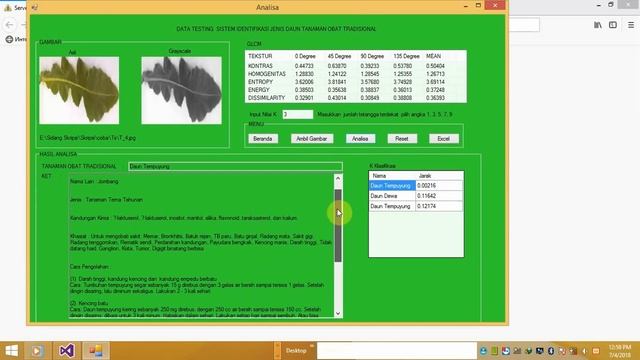This screenshot has height=360, width=640.
Task: Select highlighted Daun Tempuyung row with 0.00216
Action: coord(416,186)
